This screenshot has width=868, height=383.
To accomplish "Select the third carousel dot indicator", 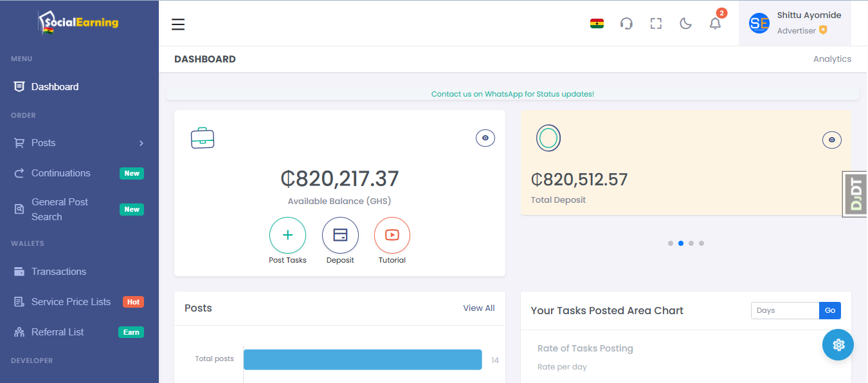I will coord(691,243).
